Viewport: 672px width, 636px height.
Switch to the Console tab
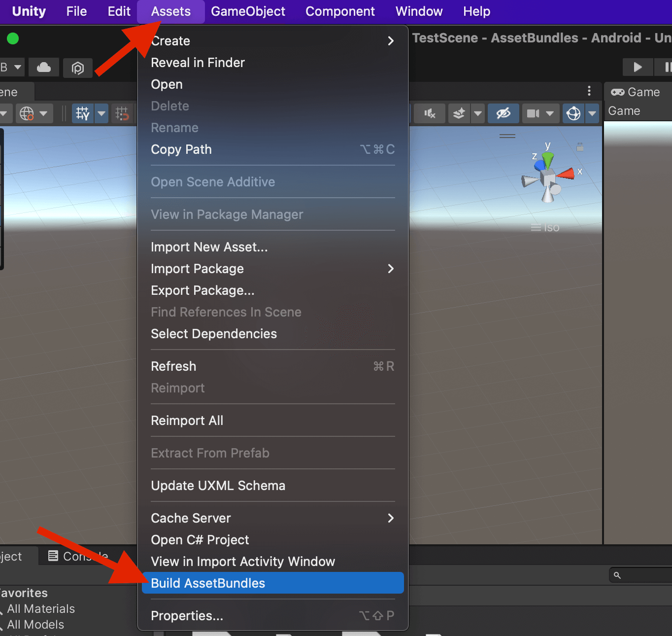[79, 556]
